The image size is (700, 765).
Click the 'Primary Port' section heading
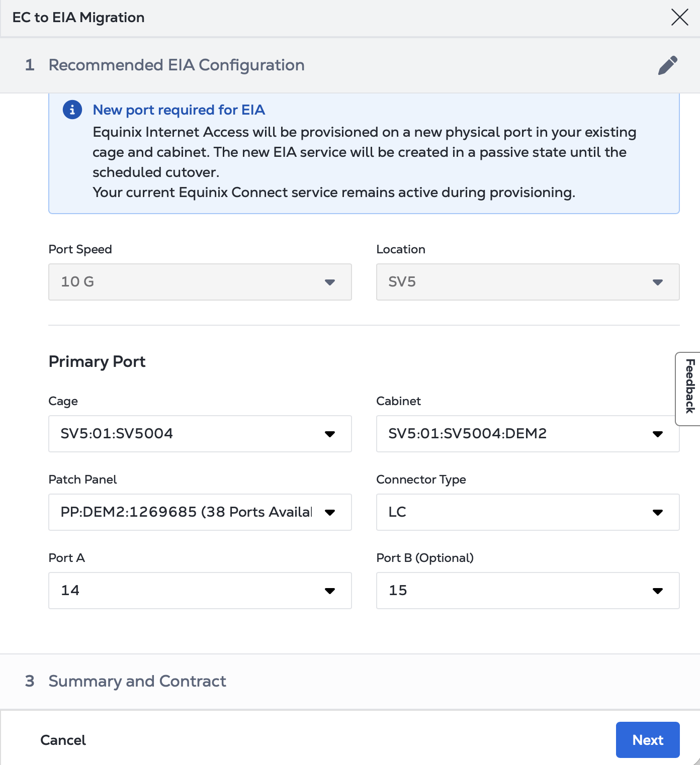(x=97, y=361)
